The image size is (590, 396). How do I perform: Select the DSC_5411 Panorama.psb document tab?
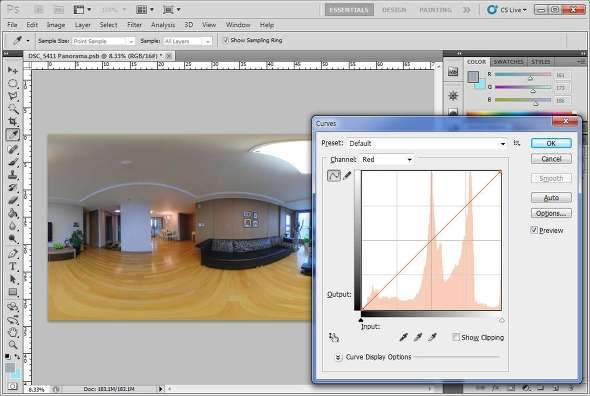pos(95,56)
